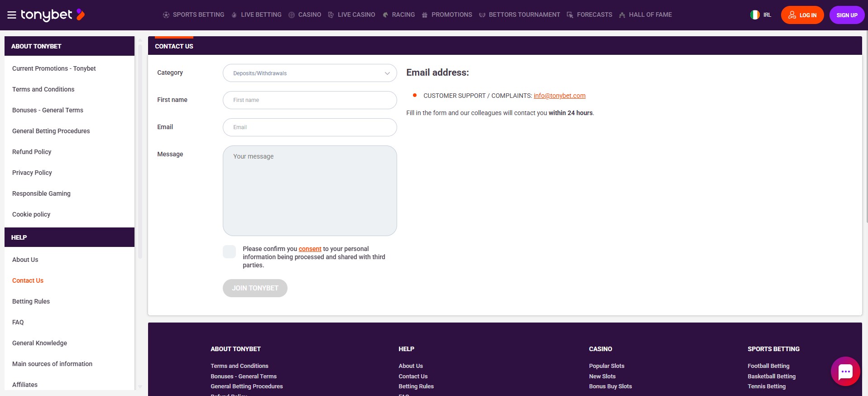Tick the personal information consent checkbox

tap(229, 251)
